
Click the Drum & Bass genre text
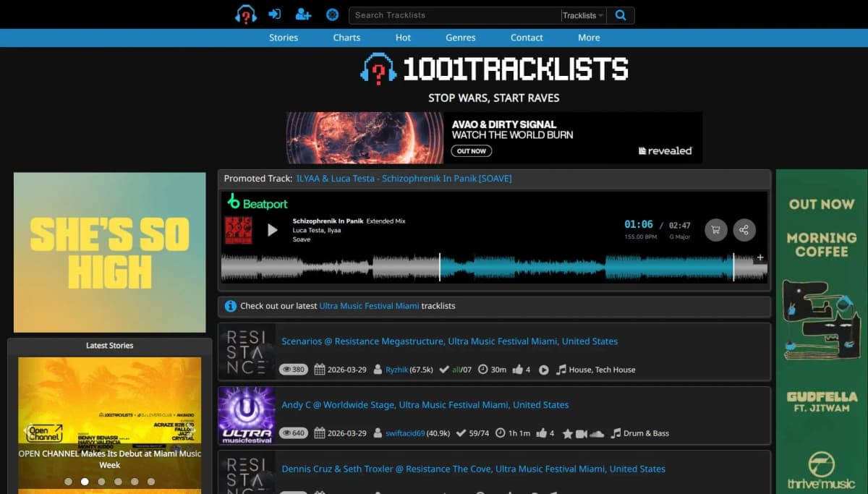(646, 433)
